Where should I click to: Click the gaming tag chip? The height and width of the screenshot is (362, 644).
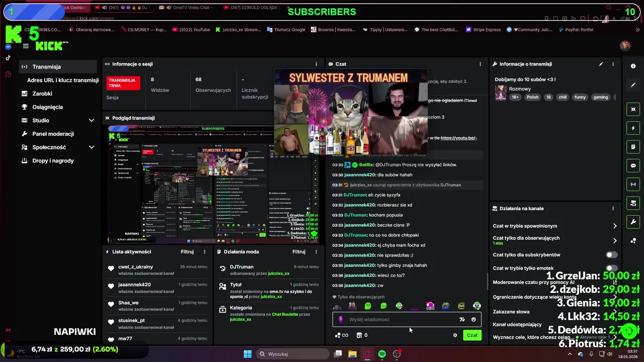pos(601,97)
